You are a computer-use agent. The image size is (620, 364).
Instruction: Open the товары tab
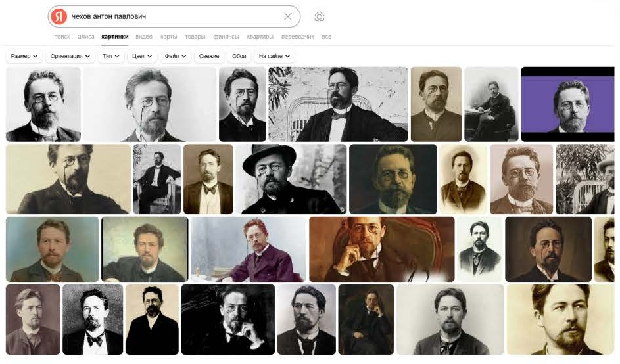pyautogui.click(x=195, y=37)
